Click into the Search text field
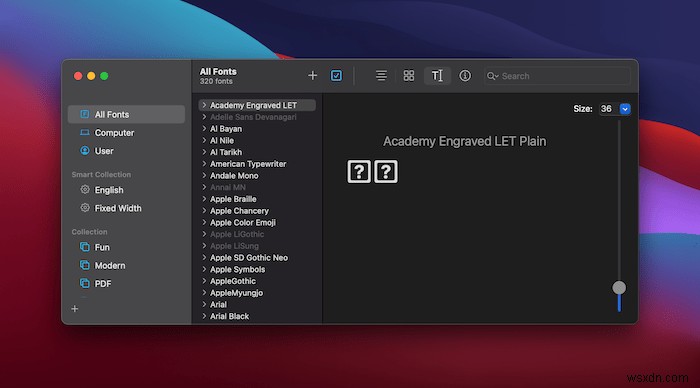This screenshot has height=388, width=700. pyautogui.click(x=557, y=76)
